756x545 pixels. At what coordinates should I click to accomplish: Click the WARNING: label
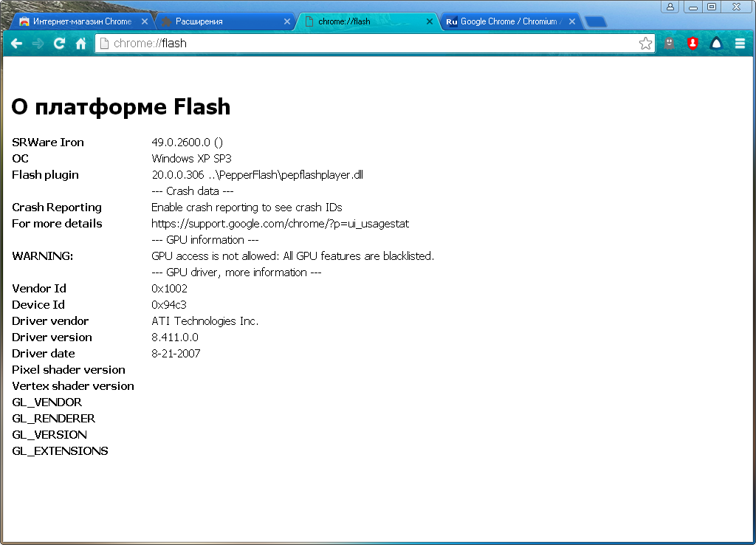[x=42, y=256]
